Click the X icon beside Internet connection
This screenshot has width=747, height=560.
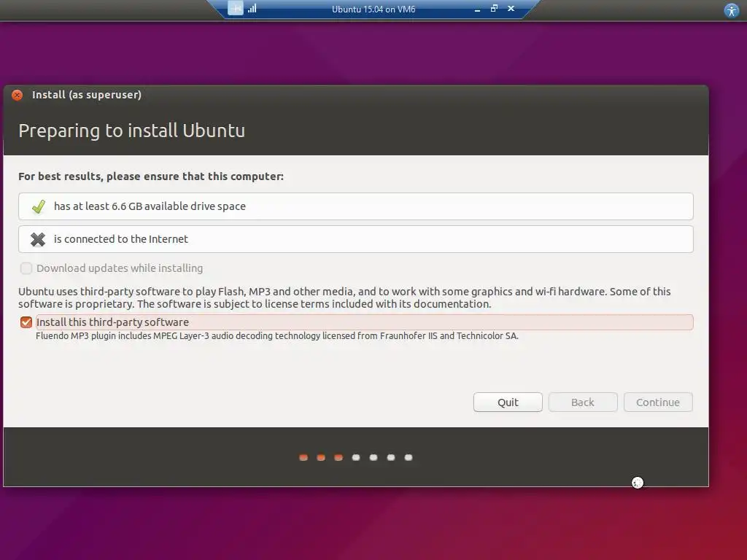[38, 239]
